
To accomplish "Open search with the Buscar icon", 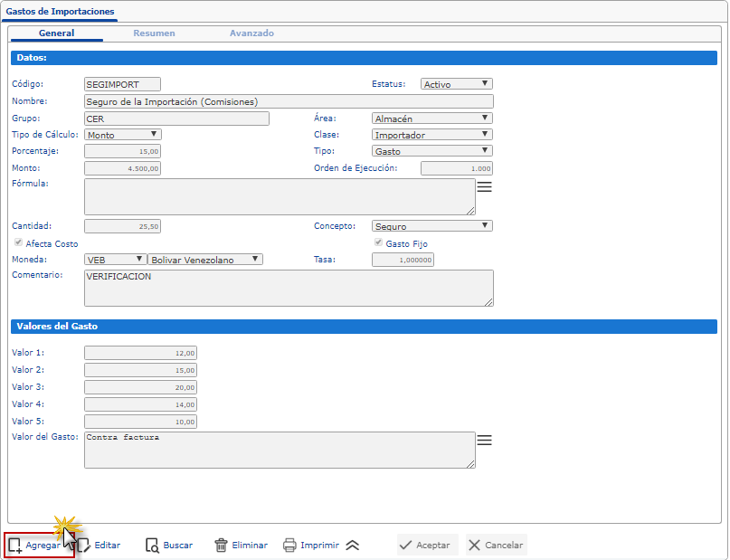I will click(153, 546).
